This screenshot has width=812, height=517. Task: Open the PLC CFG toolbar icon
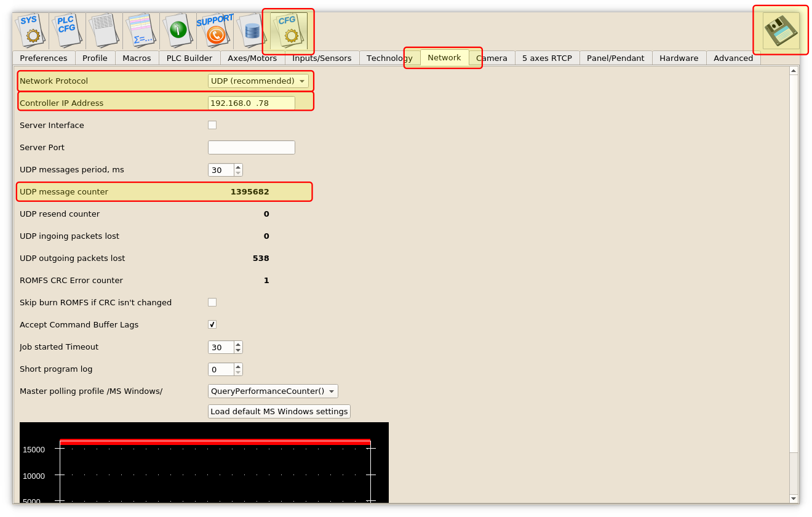[67, 30]
